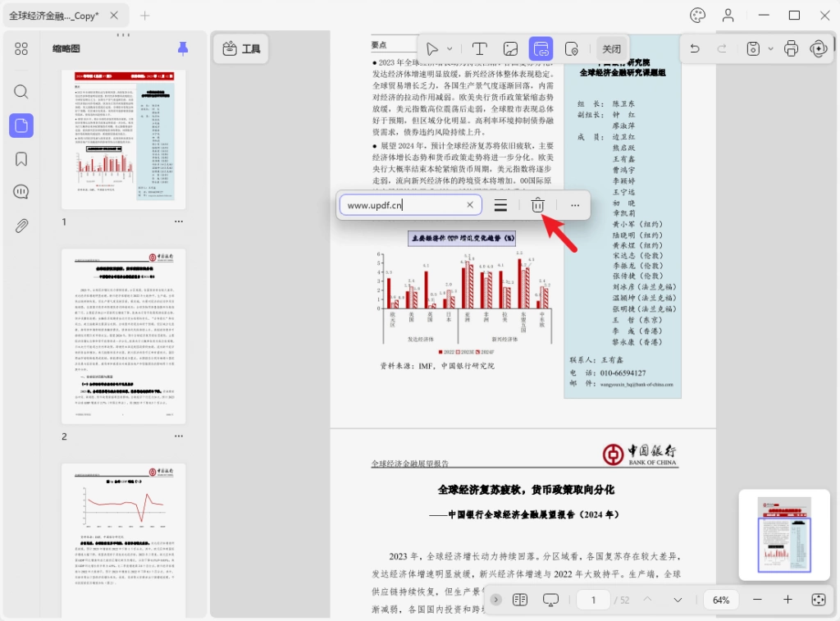This screenshot has height=621, width=840.
Task: Select page 2 thumbnail
Action: pyautogui.click(x=124, y=336)
